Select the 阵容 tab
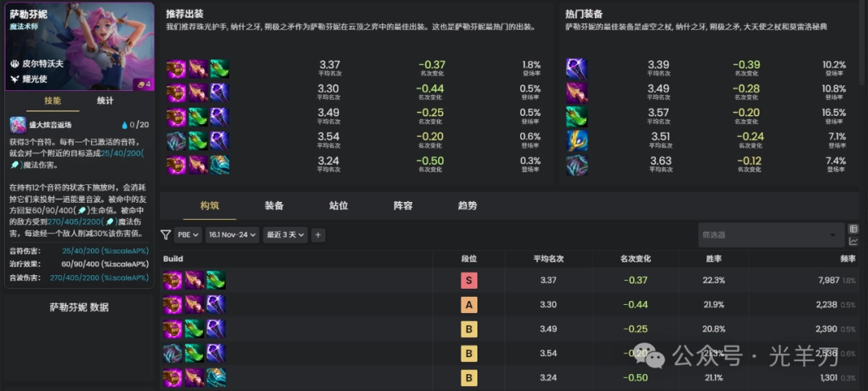The image size is (868, 391). (x=403, y=206)
